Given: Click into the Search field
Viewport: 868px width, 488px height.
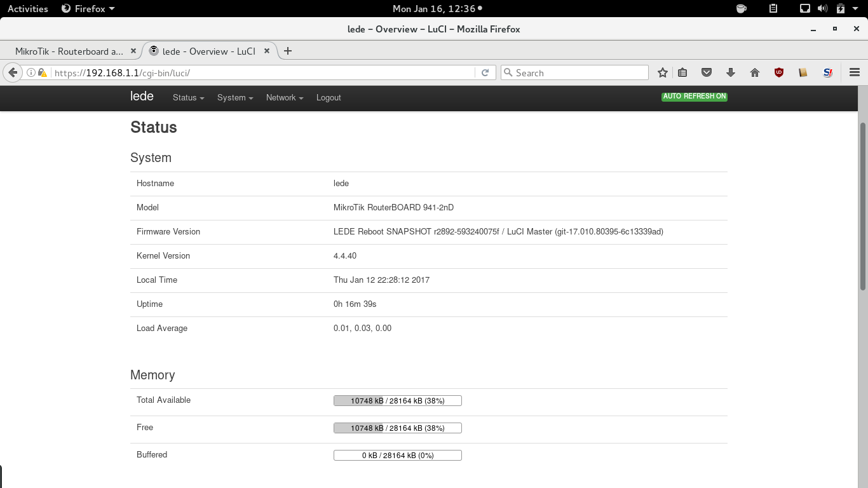Looking at the screenshot, I should pyautogui.click(x=574, y=73).
